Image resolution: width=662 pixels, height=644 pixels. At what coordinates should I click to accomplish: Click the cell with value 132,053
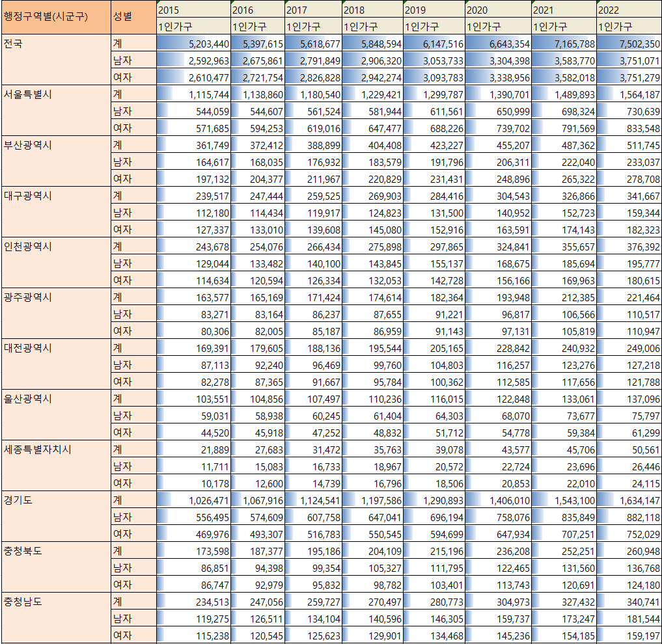point(372,280)
